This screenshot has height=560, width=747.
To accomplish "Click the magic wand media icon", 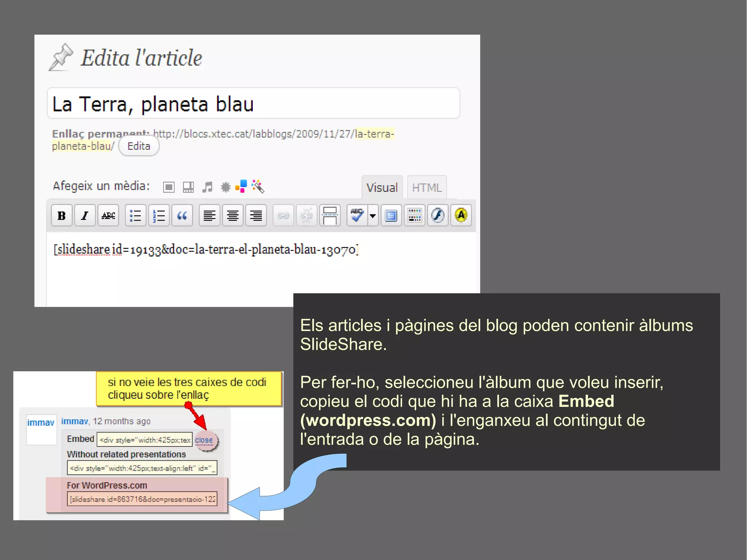I will pyautogui.click(x=258, y=186).
